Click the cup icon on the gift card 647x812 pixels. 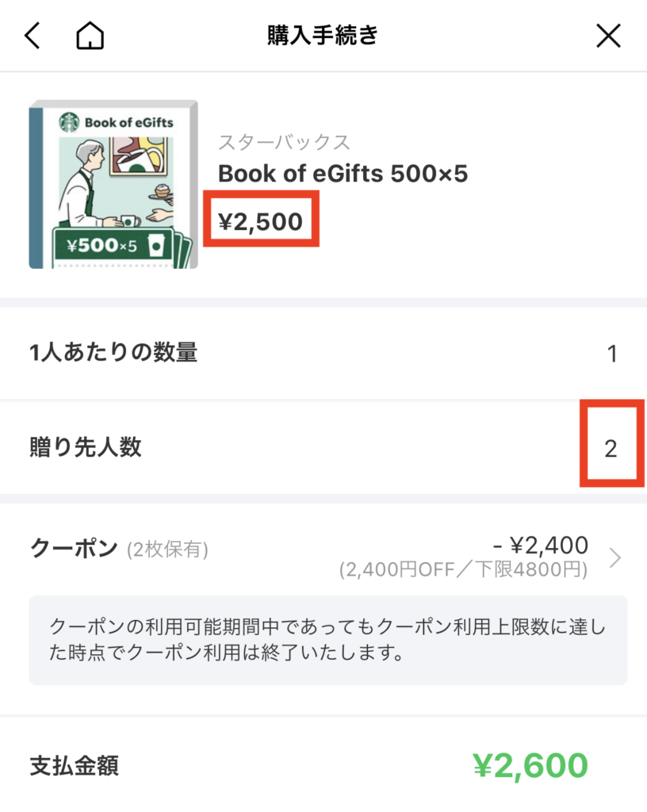[156, 245]
